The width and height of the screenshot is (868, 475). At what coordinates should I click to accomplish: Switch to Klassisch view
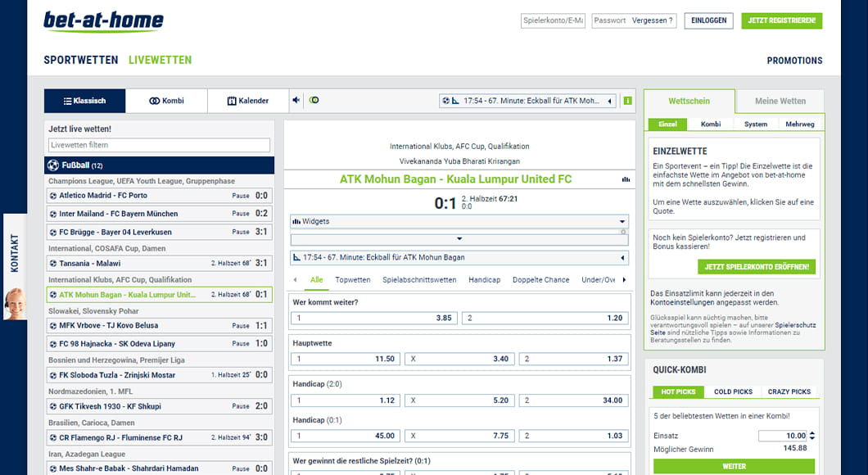84,101
